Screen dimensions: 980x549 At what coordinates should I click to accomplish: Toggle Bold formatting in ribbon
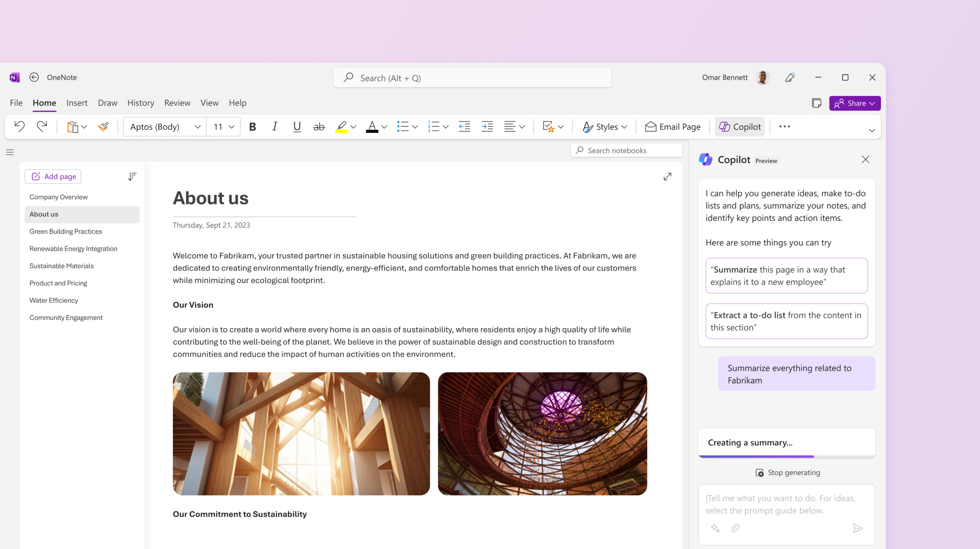(252, 127)
